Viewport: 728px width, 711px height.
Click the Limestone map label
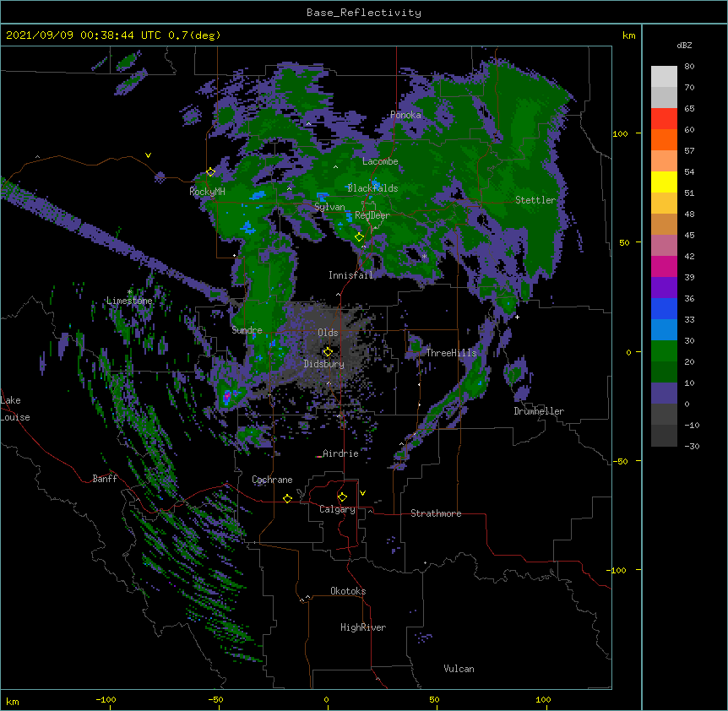click(x=129, y=301)
